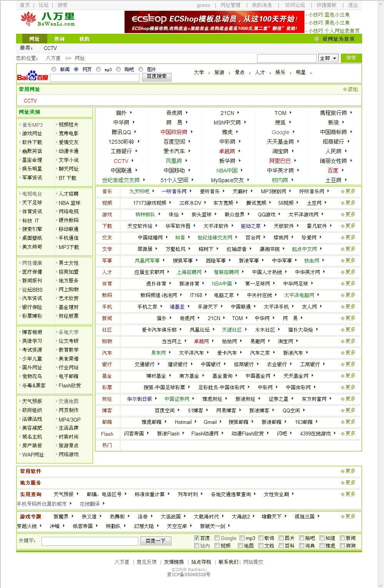Viewport: 384px width, 588px height.
Task: Switch to the 热词 tab
Action: click(59, 39)
